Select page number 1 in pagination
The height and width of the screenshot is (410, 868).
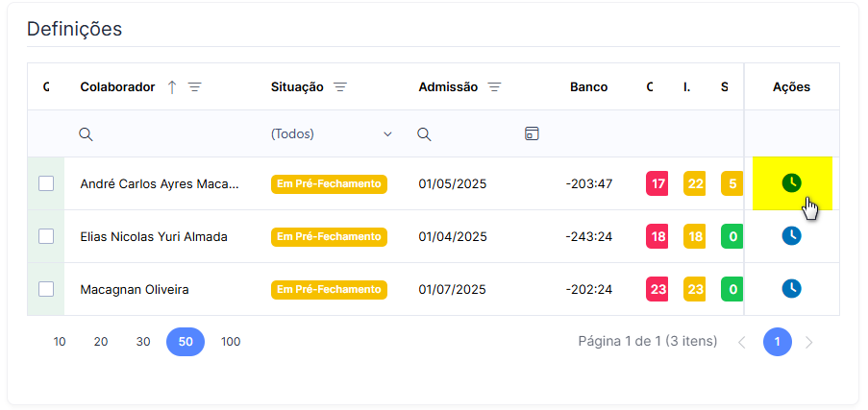coord(778,342)
